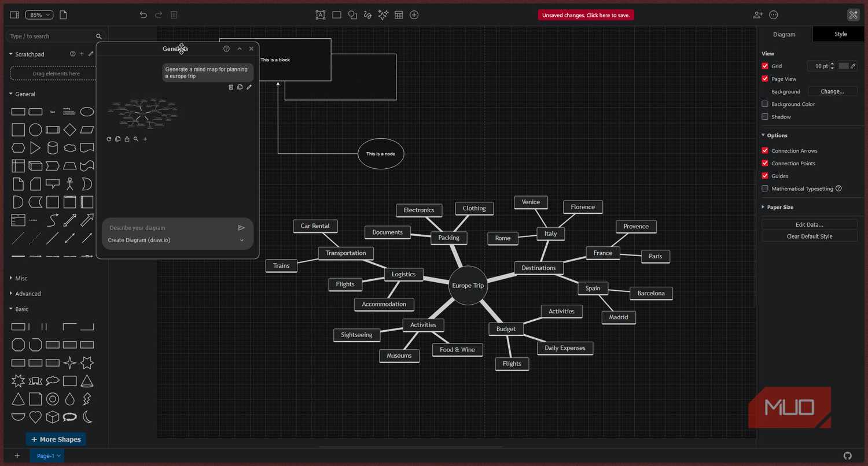Screen dimensions: 868x466
Task: Enable the Background Color checkbox
Action: click(x=765, y=104)
